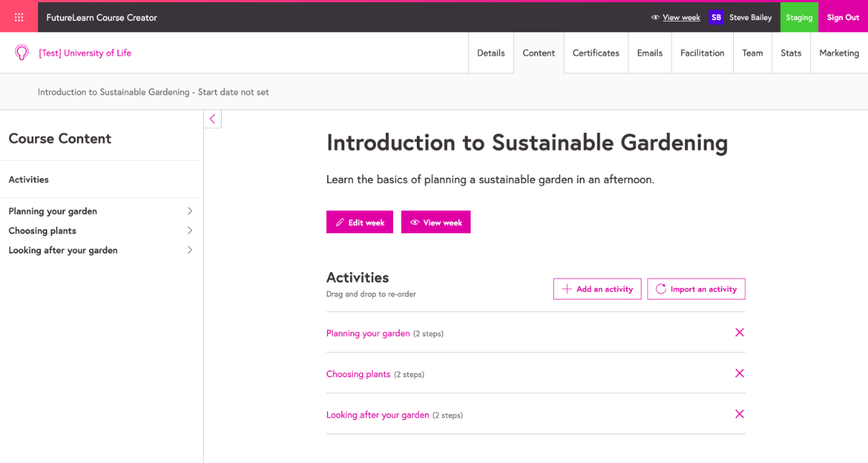Image resolution: width=868 pixels, height=463 pixels.
Task: Click the Introduction to Sustainable Gardening main title
Action: click(x=527, y=143)
